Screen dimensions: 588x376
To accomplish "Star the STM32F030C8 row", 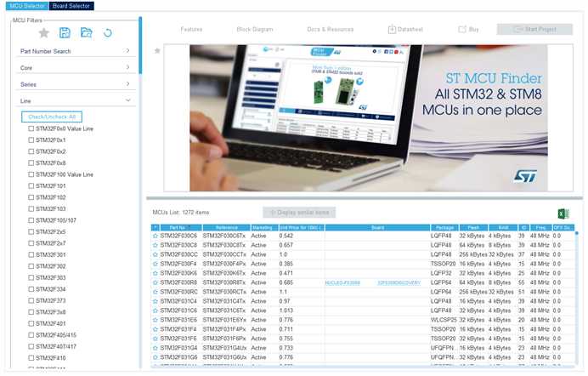I will 155,245.
